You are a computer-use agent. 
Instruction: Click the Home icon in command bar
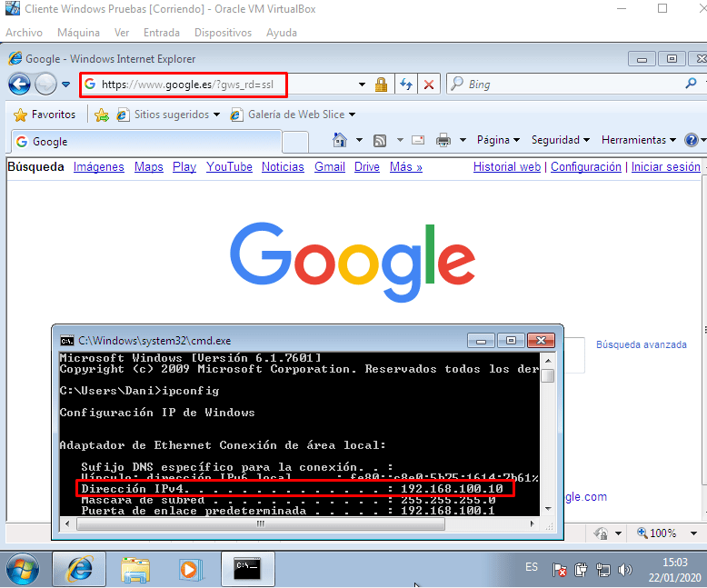pos(340,140)
